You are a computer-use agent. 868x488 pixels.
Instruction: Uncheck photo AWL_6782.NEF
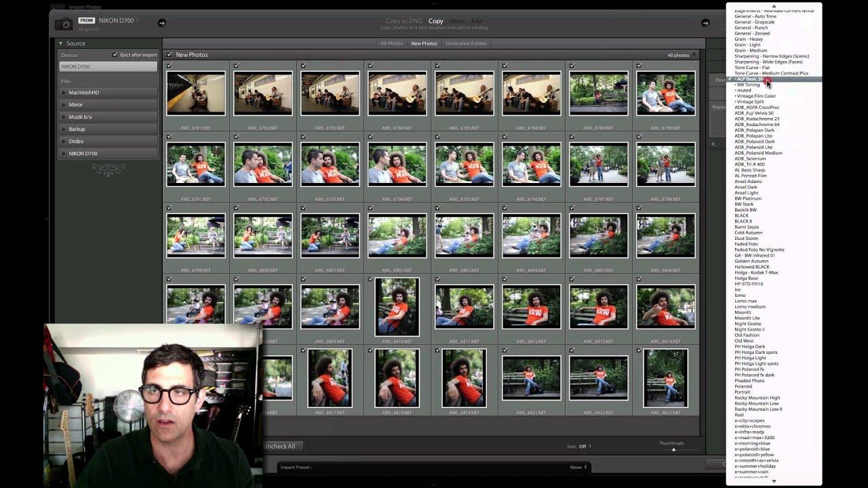pyautogui.click(x=236, y=66)
